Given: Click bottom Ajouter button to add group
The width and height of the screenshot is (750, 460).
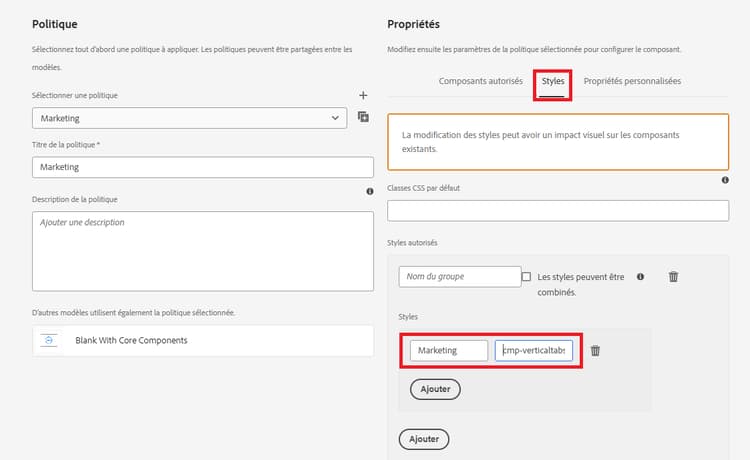Looking at the screenshot, I should click(x=424, y=438).
